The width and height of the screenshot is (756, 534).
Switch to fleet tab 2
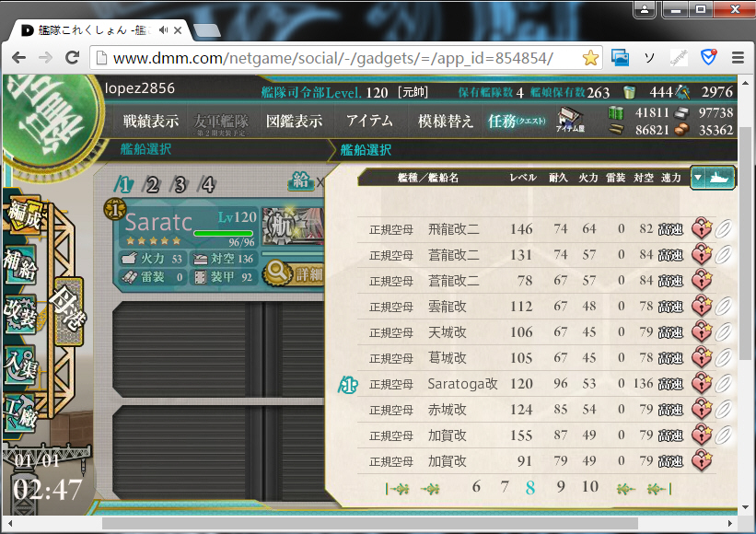pyautogui.click(x=151, y=184)
